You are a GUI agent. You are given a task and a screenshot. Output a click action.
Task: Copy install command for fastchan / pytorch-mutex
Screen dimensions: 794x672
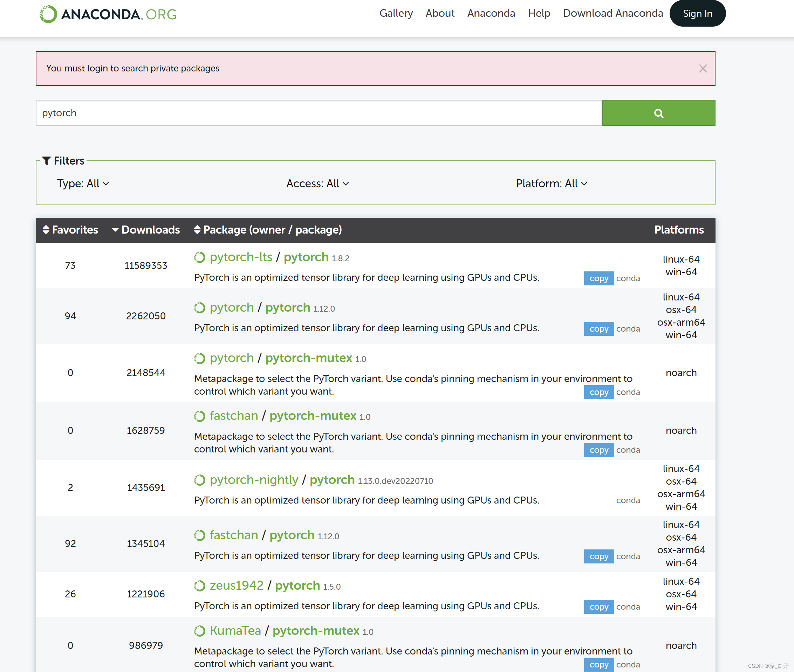tap(599, 450)
